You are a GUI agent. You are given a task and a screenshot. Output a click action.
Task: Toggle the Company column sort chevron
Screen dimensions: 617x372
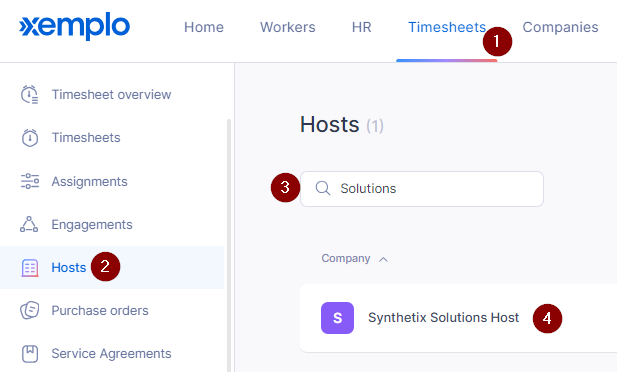[383, 259]
